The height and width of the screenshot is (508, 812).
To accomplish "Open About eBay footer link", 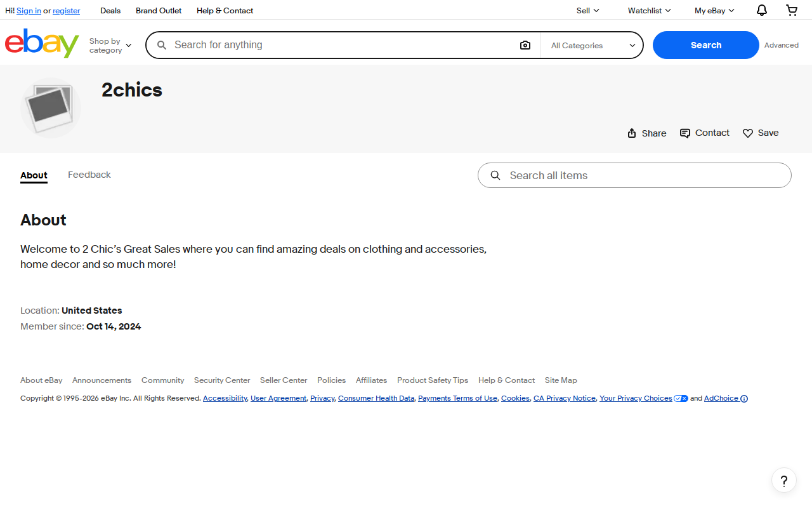I will [x=41, y=380].
